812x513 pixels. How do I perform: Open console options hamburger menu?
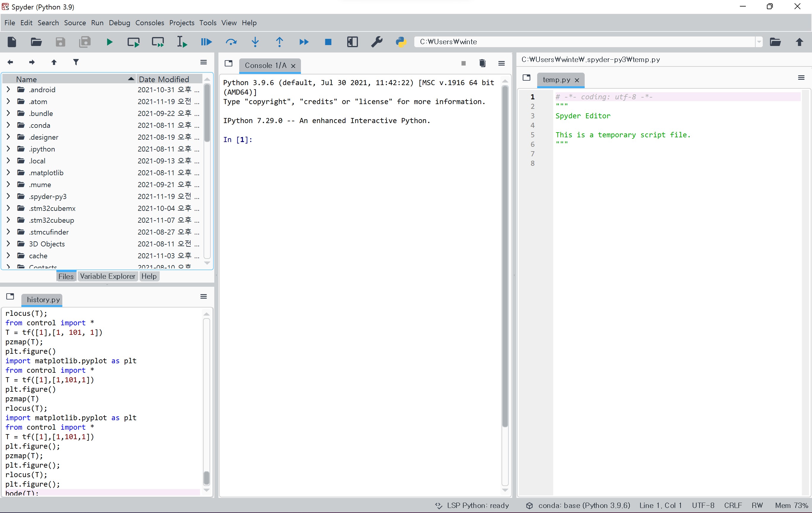point(502,63)
